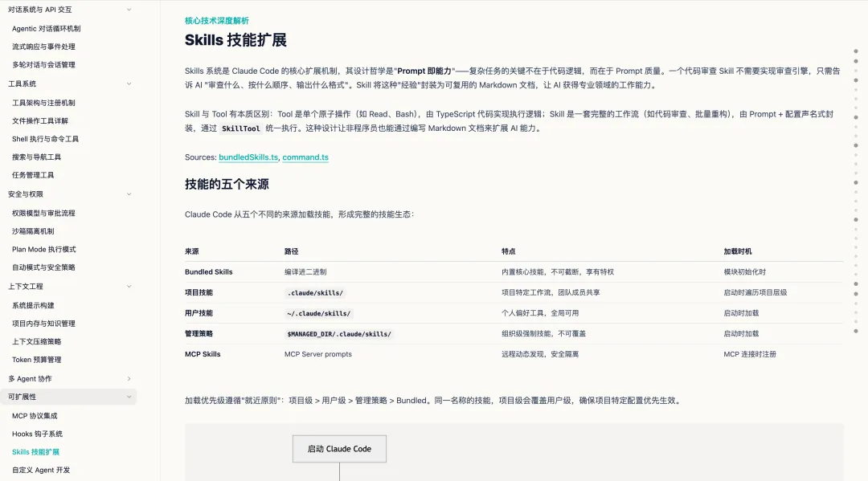Click the $MANAGED_DIR/.claude/skills/ path cell

pyautogui.click(x=339, y=335)
